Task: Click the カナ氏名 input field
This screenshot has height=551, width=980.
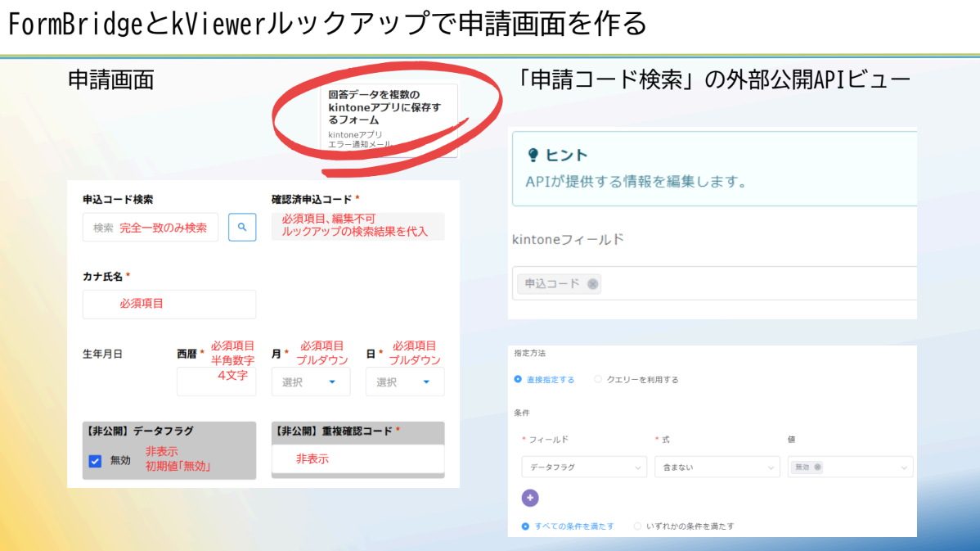Action: tap(169, 304)
